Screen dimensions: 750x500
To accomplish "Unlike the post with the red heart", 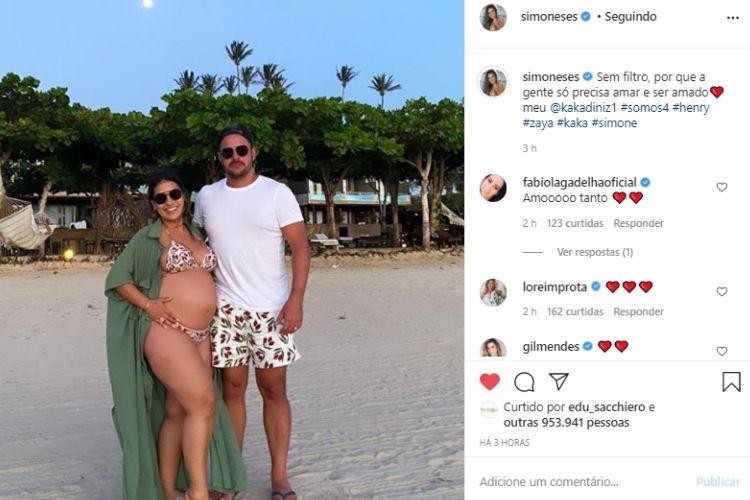I will click(489, 382).
